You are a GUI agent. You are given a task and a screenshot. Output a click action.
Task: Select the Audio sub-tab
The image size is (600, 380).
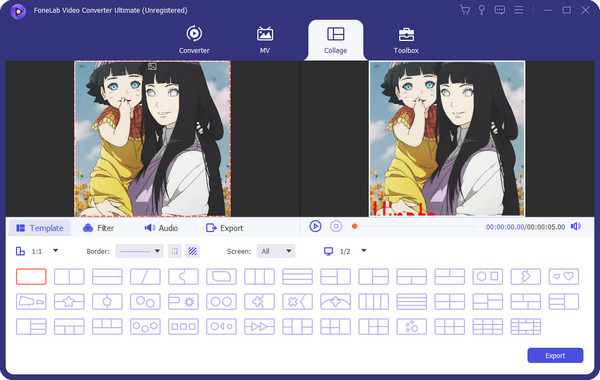161,228
